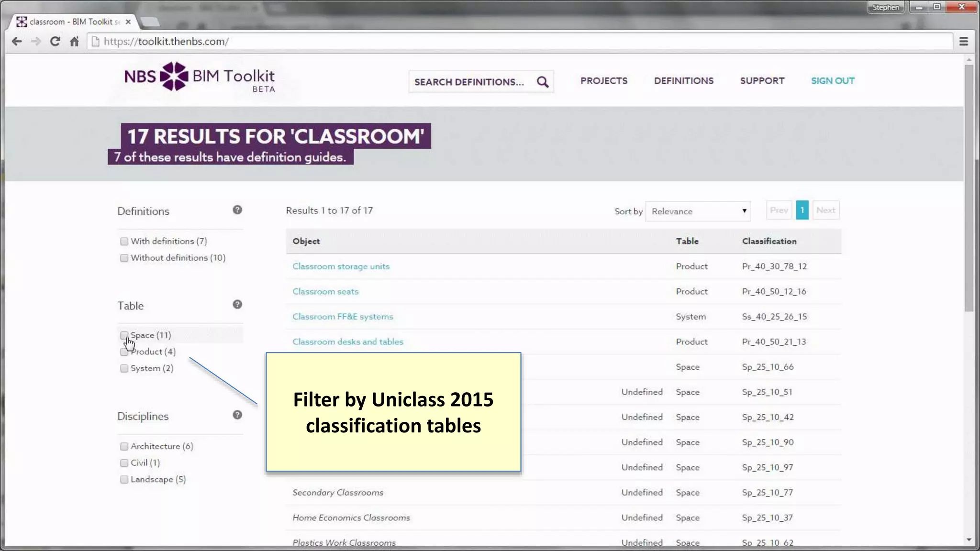The image size is (980, 551).
Task: Click the address bar URL
Action: tap(166, 42)
